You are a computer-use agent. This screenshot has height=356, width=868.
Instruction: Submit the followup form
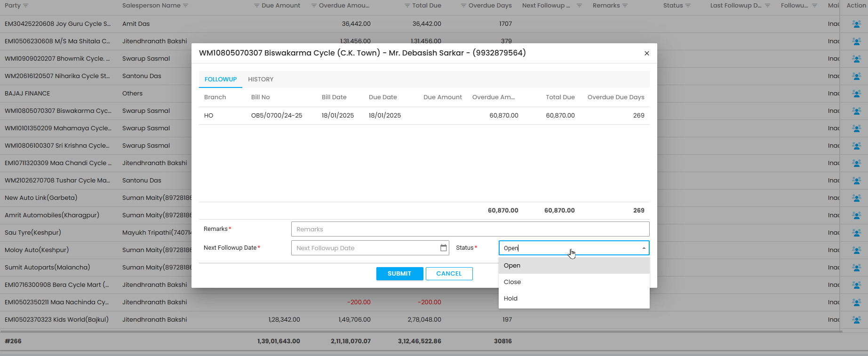click(399, 274)
